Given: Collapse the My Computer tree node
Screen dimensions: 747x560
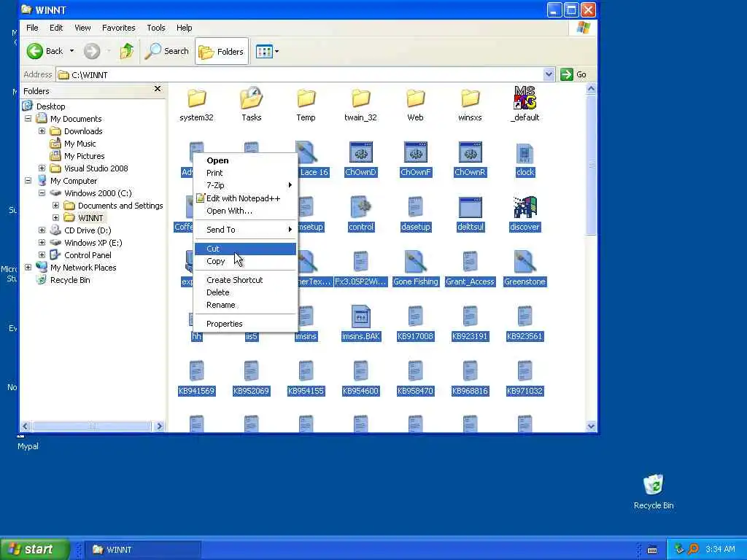Looking at the screenshot, I should pos(28,181).
